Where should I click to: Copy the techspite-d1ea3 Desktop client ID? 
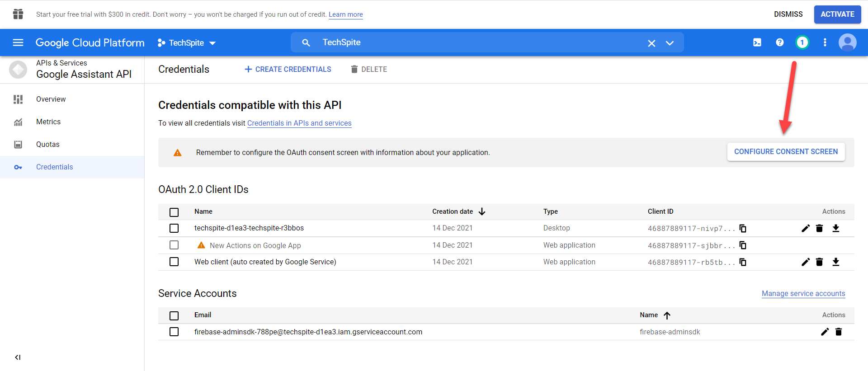(x=743, y=228)
